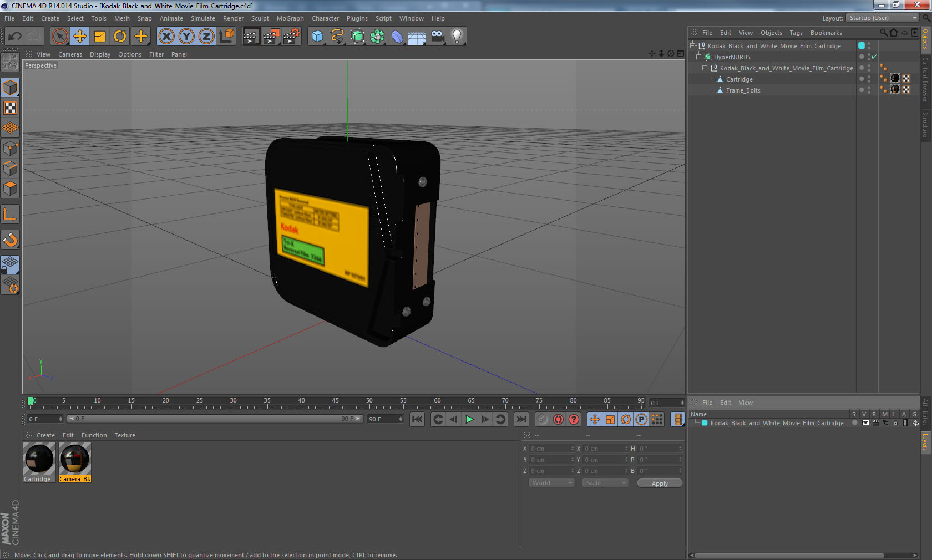Open the viewport Display menu
Screen dimensions: 932x560
(x=100, y=54)
